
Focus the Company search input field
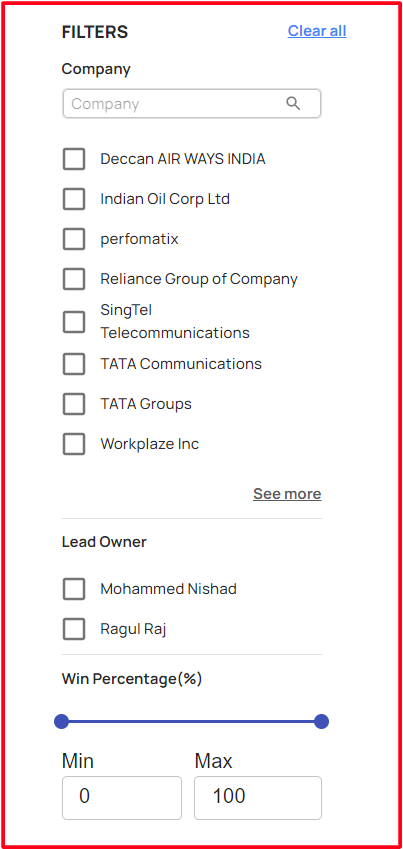pyautogui.click(x=192, y=103)
